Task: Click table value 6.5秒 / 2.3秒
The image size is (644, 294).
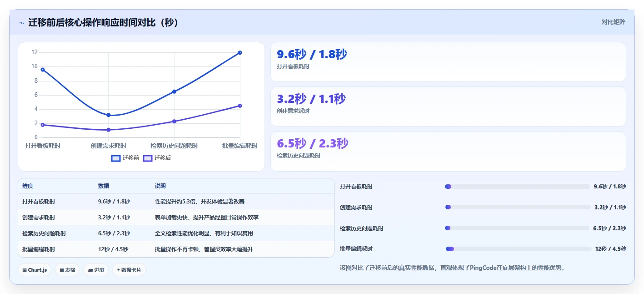Action: (114, 233)
